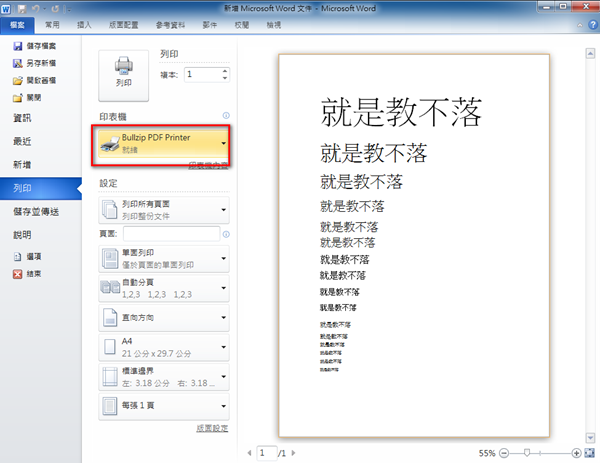Open the 檔案 File tab

click(17, 25)
